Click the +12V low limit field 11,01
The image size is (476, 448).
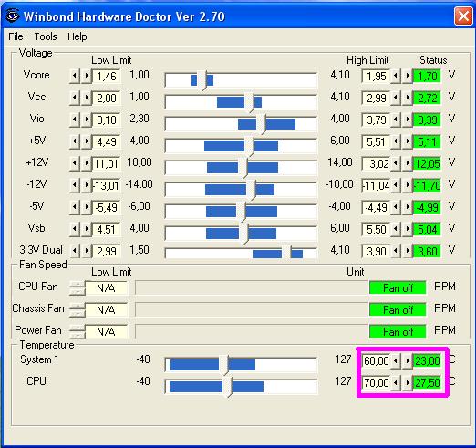click(107, 163)
